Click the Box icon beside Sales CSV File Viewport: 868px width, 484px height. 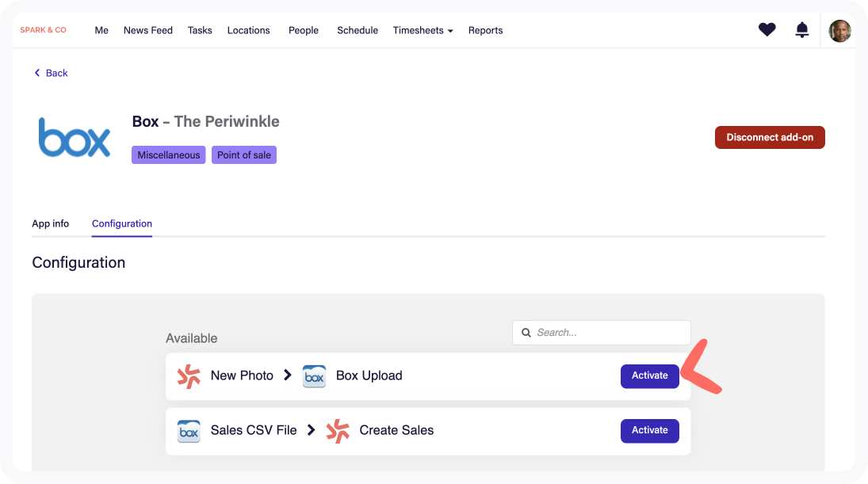tap(189, 431)
